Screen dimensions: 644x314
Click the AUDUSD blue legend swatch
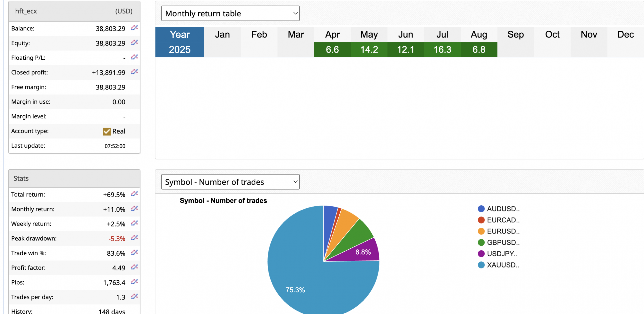pos(481,209)
